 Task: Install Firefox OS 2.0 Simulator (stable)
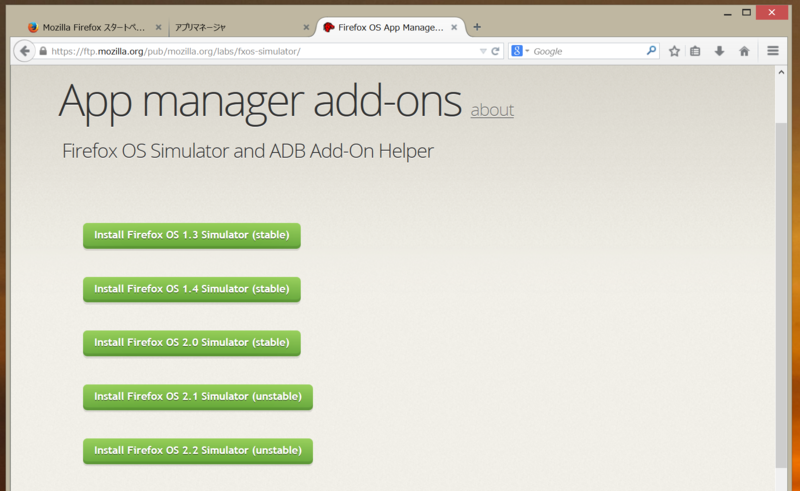coord(192,343)
